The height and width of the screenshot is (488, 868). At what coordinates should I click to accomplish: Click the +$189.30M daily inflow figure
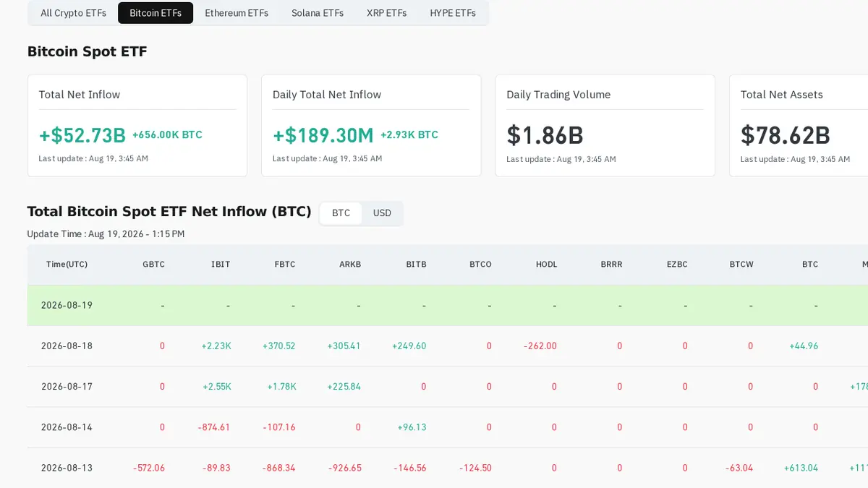pyautogui.click(x=323, y=135)
